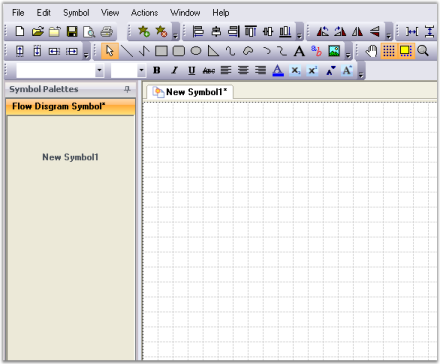Expand the nudge toolbar overflow options
Image resolution: width=440 pixels, height=364 pixels.
[86, 52]
